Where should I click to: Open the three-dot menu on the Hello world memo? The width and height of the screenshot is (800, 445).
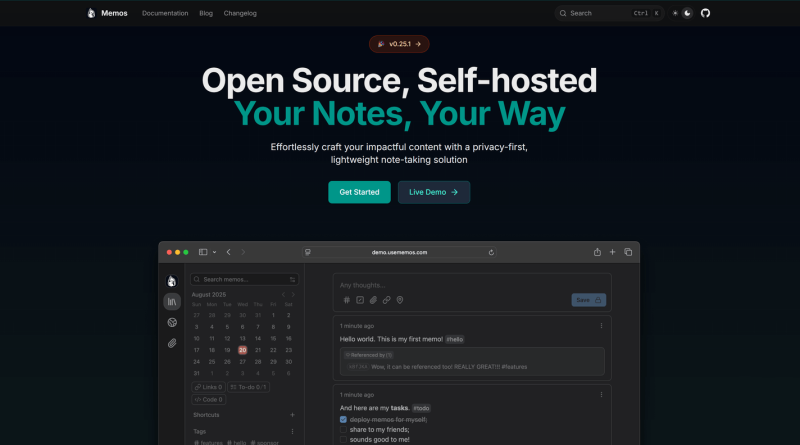pos(601,325)
